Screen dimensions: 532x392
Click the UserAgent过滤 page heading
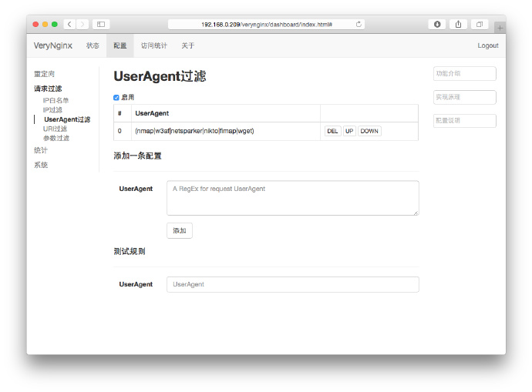tap(160, 76)
